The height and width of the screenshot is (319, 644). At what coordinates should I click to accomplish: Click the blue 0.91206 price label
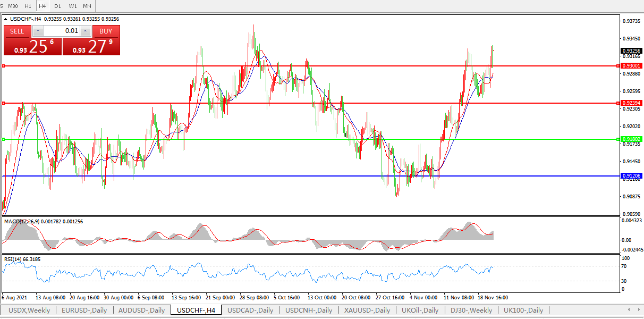pyautogui.click(x=631, y=175)
